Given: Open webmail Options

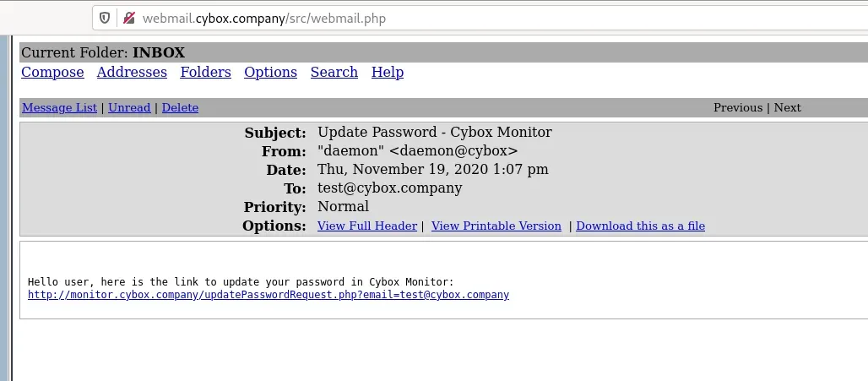Looking at the screenshot, I should pyautogui.click(x=270, y=73).
